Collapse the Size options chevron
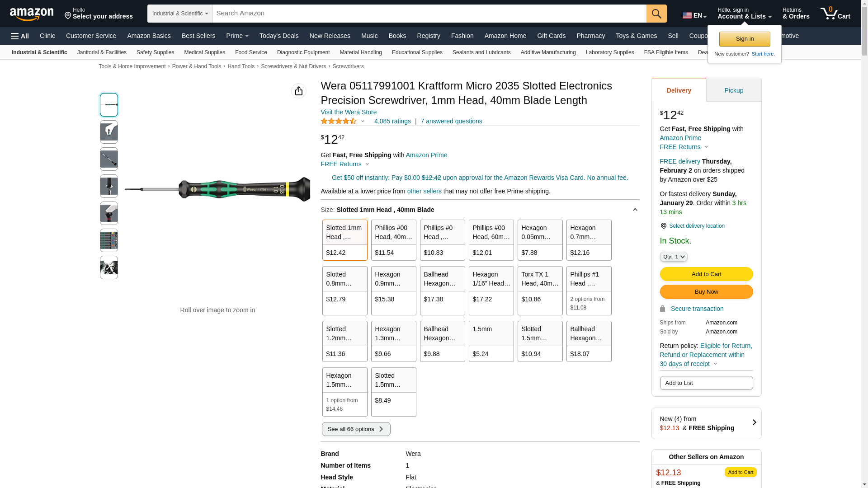This screenshot has height=488, width=868. pos(635,210)
